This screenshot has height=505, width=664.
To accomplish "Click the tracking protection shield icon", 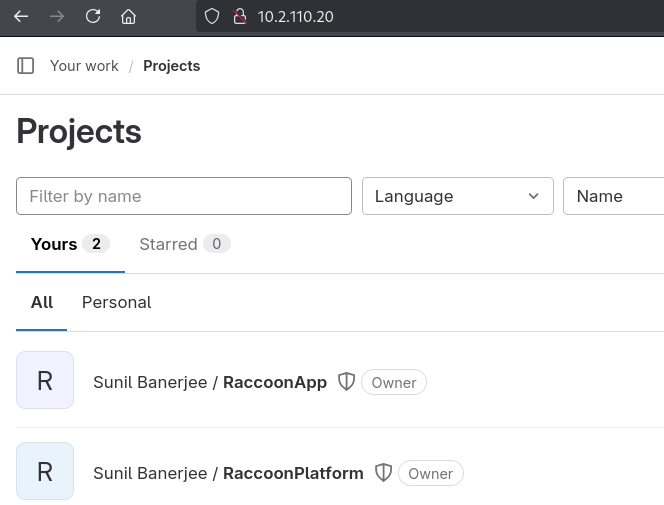I will click(211, 16).
